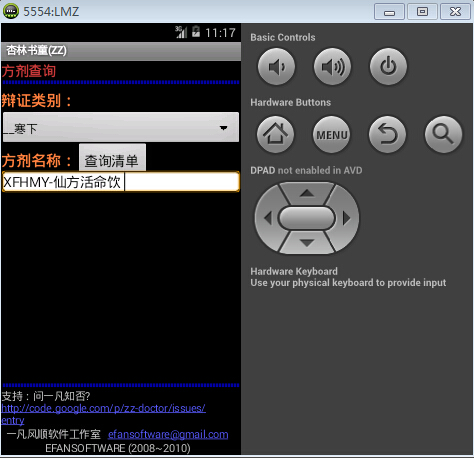Screen dimensions: 474x458
Task: Click the battery status icon
Action: coord(196,32)
